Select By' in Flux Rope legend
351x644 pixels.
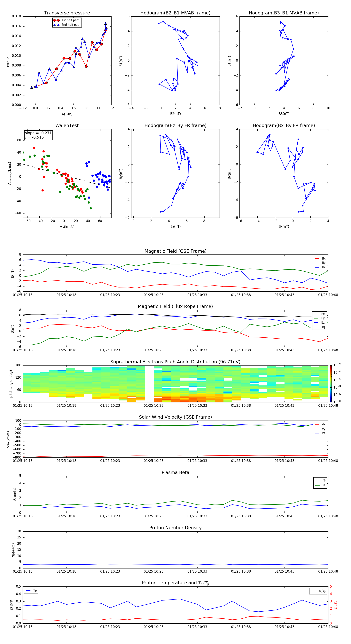coord(320,318)
